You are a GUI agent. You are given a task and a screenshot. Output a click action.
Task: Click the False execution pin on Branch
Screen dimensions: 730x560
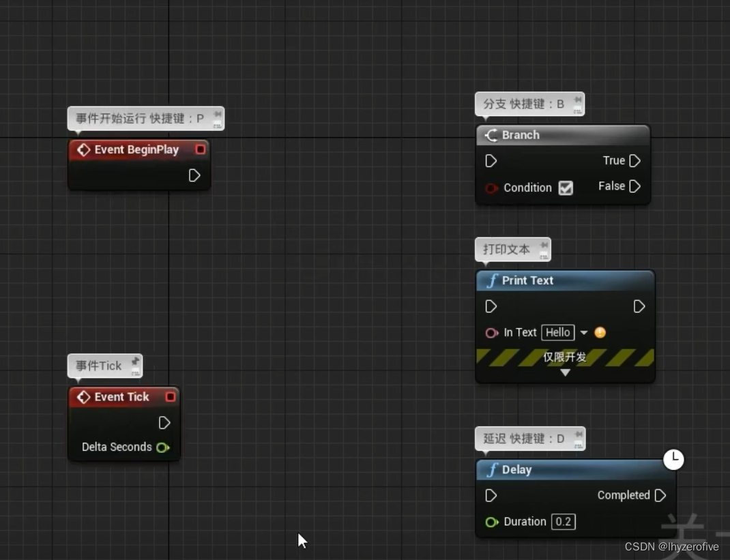click(x=634, y=186)
